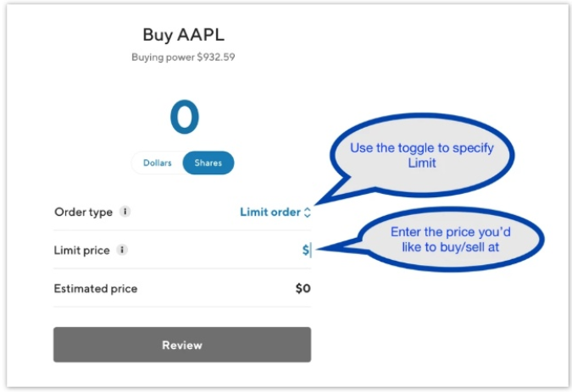Switch the amount mode to Dollars
This screenshot has height=392, width=572.
click(x=157, y=163)
